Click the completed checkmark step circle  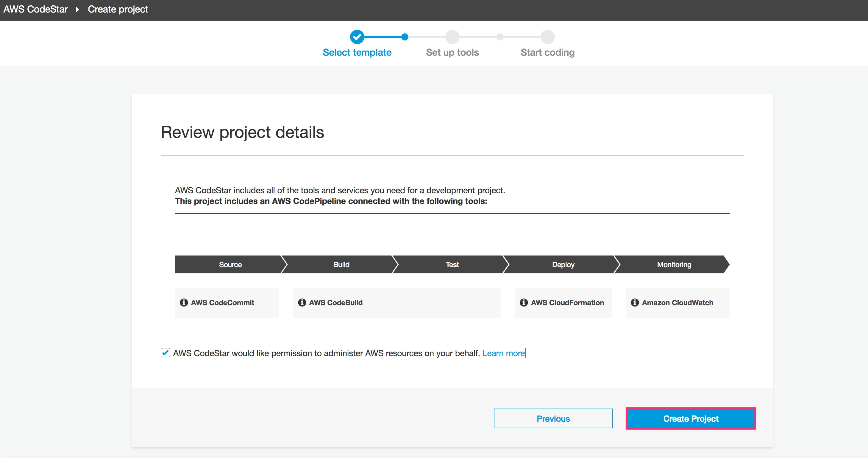(x=357, y=37)
